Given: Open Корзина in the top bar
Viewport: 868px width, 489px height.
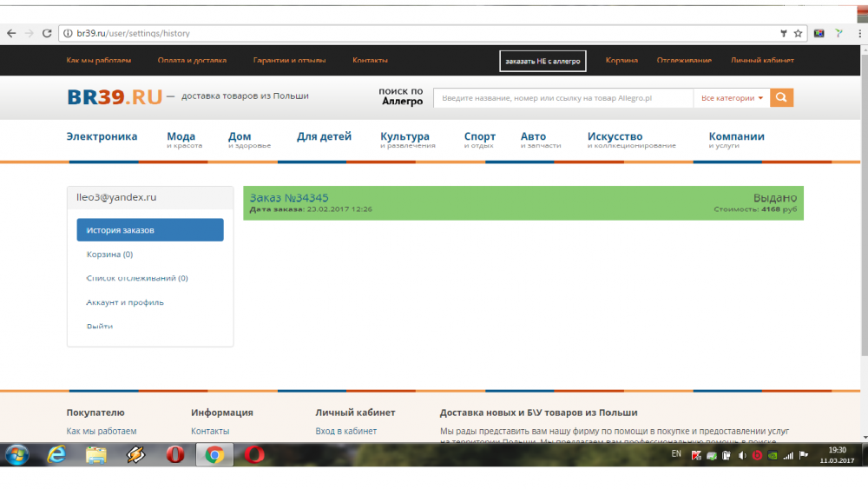Looking at the screenshot, I should pyautogui.click(x=621, y=60).
